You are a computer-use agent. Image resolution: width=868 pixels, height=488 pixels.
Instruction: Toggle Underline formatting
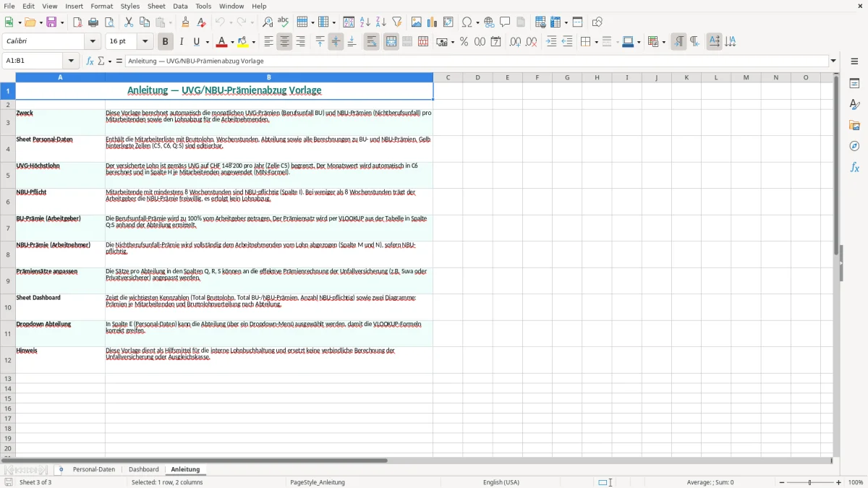tap(197, 42)
